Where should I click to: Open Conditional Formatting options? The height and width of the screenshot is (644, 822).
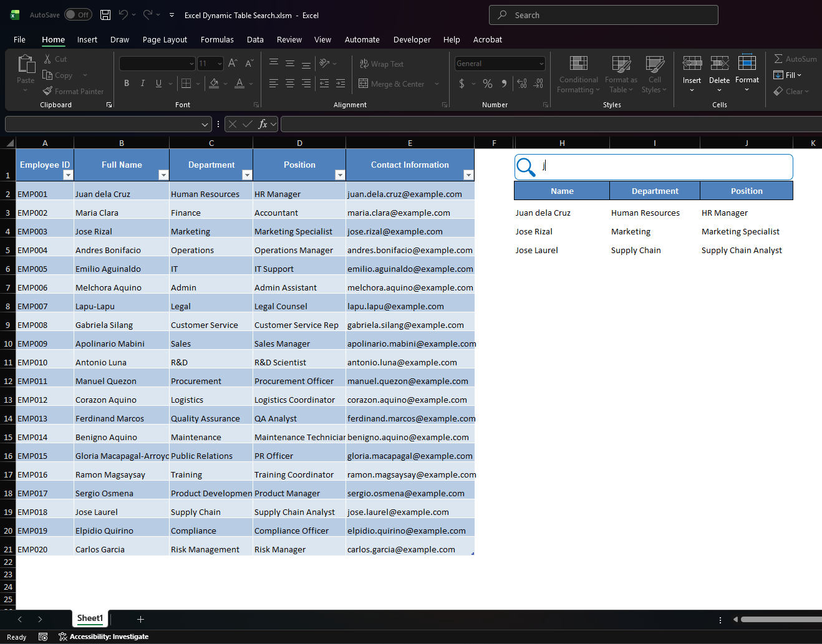click(578, 74)
